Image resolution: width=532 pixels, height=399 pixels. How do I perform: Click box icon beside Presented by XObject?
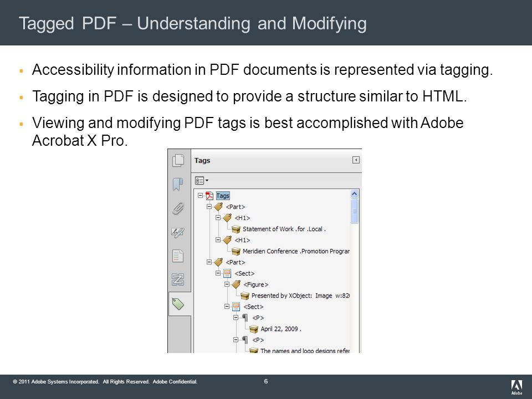244,295
